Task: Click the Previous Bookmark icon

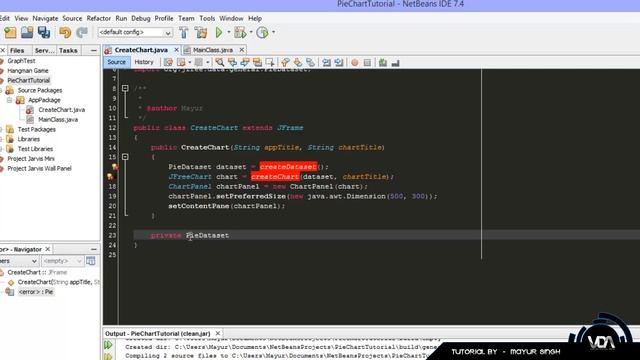Action: [285, 62]
